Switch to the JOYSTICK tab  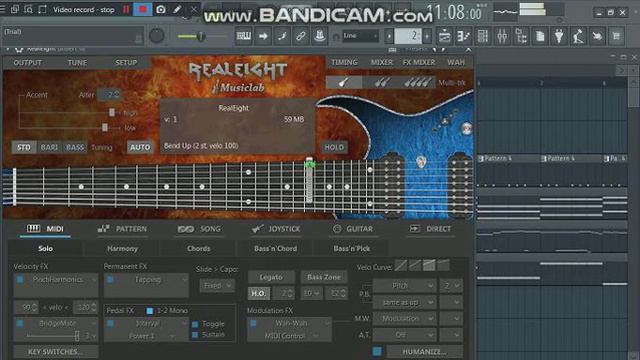276,229
